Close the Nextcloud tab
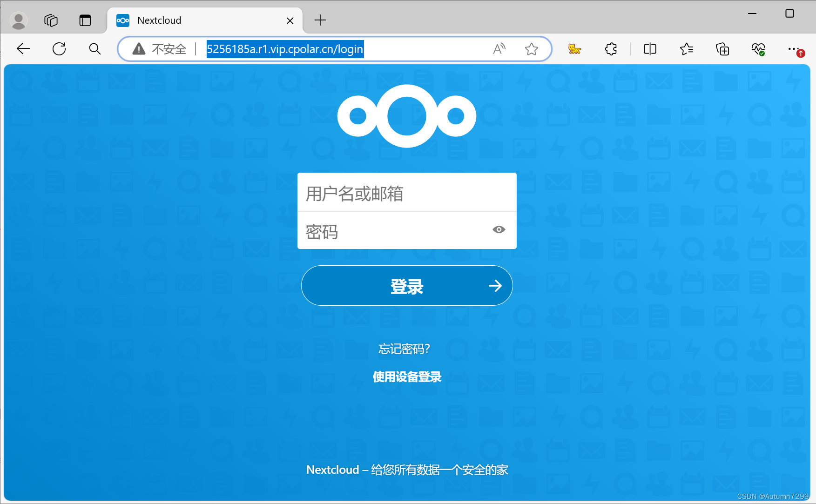816x504 pixels. click(x=290, y=20)
